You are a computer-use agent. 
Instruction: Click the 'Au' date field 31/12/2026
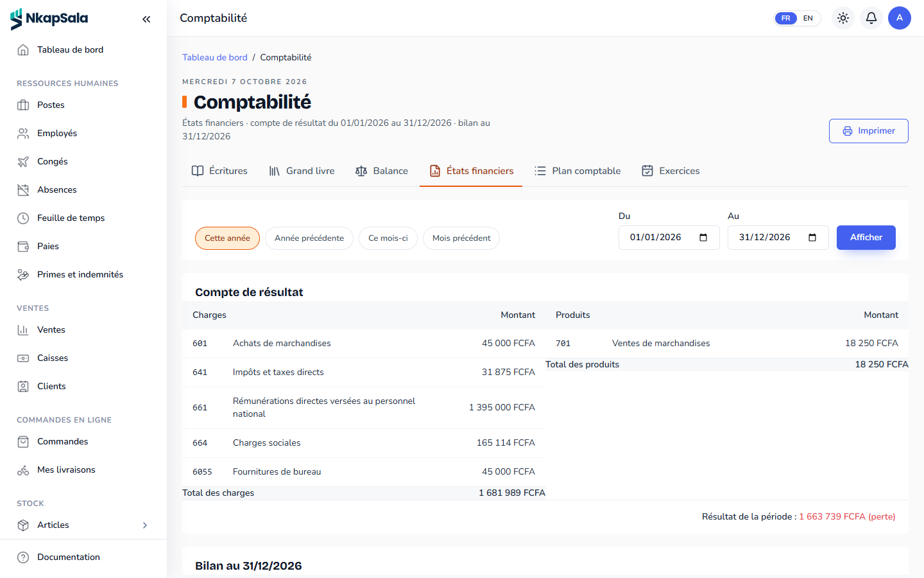coord(778,238)
